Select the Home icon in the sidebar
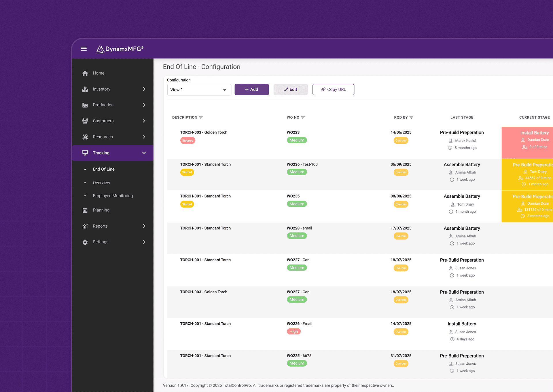 [85, 73]
